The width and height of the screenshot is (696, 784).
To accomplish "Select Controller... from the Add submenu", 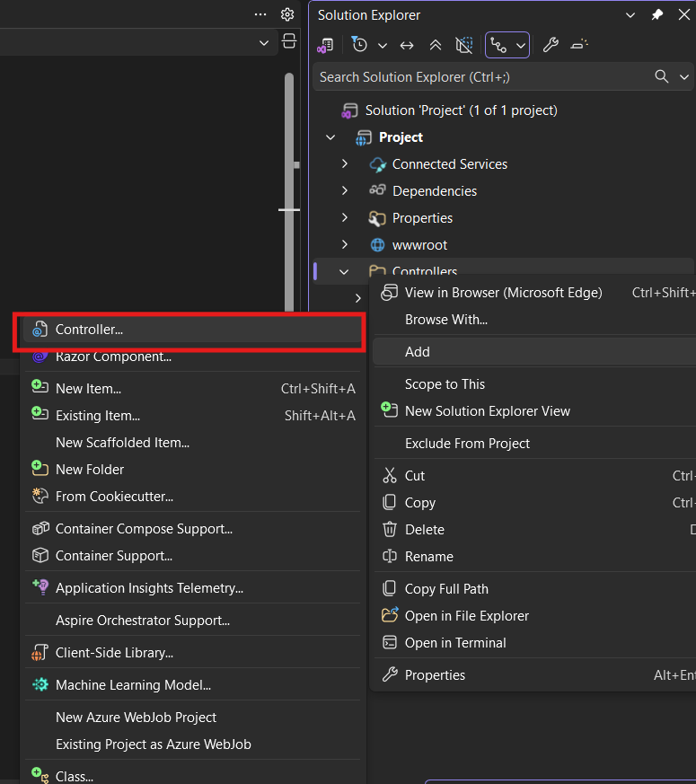I will pos(89,330).
